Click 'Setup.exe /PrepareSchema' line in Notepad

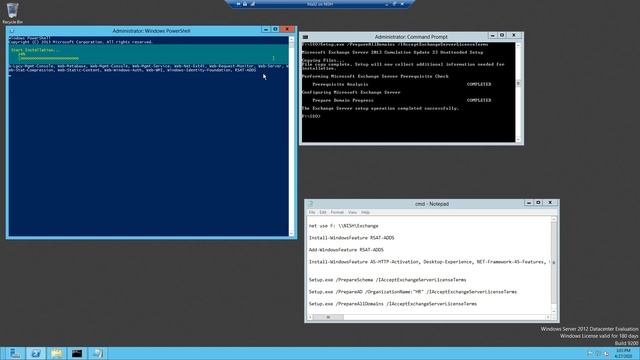coord(387,280)
